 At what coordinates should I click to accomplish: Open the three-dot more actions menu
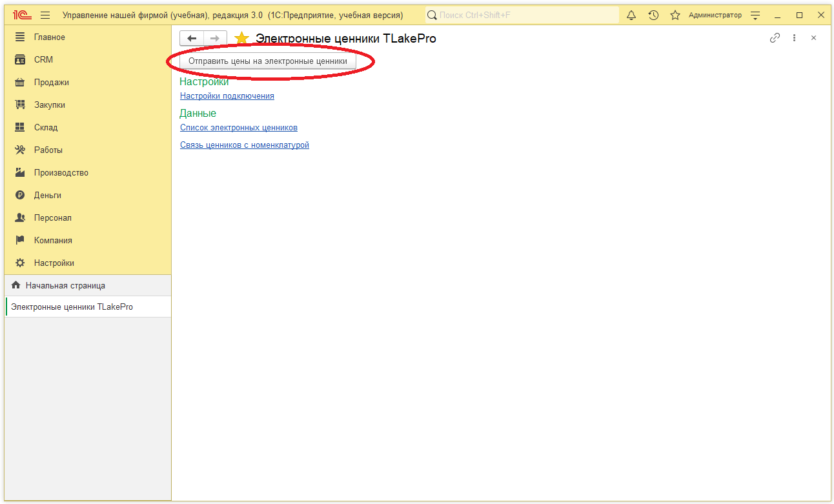pos(795,38)
